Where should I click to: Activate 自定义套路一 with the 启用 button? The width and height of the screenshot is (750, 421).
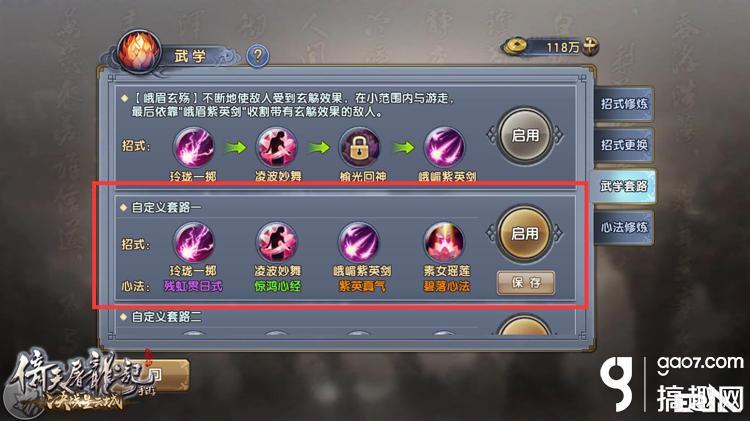click(x=525, y=233)
